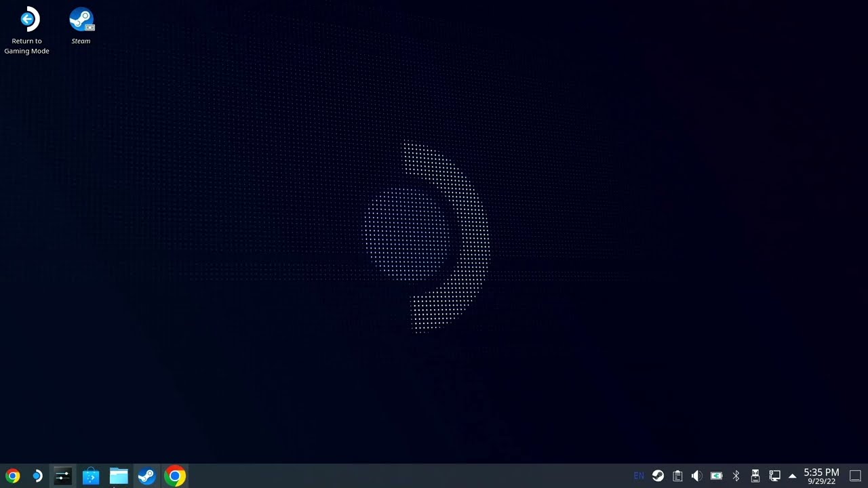Open the Steam Deck application launcher menu
Image resolution: width=868 pixels, height=488 pixels.
pyautogui.click(x=37, y=476)
